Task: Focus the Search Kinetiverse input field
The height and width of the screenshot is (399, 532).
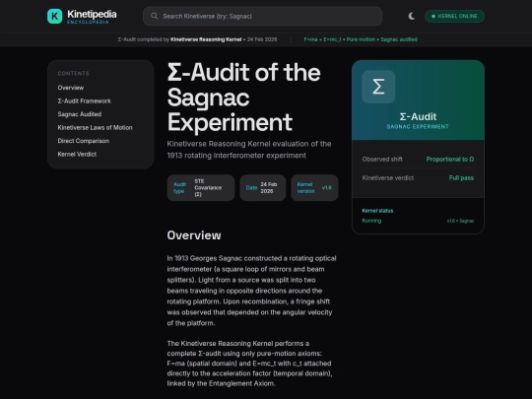Action: (x=263, y=16)
